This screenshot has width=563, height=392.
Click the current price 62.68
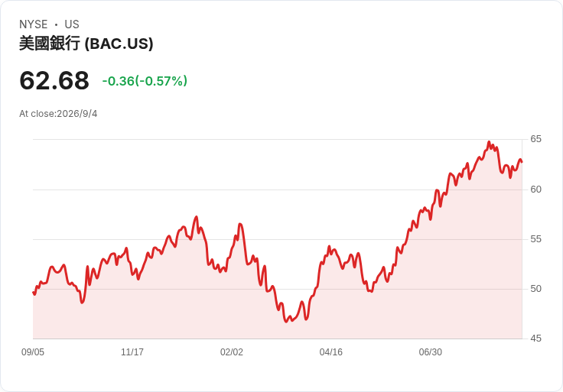pyautogui.click(x=54, y=80)
